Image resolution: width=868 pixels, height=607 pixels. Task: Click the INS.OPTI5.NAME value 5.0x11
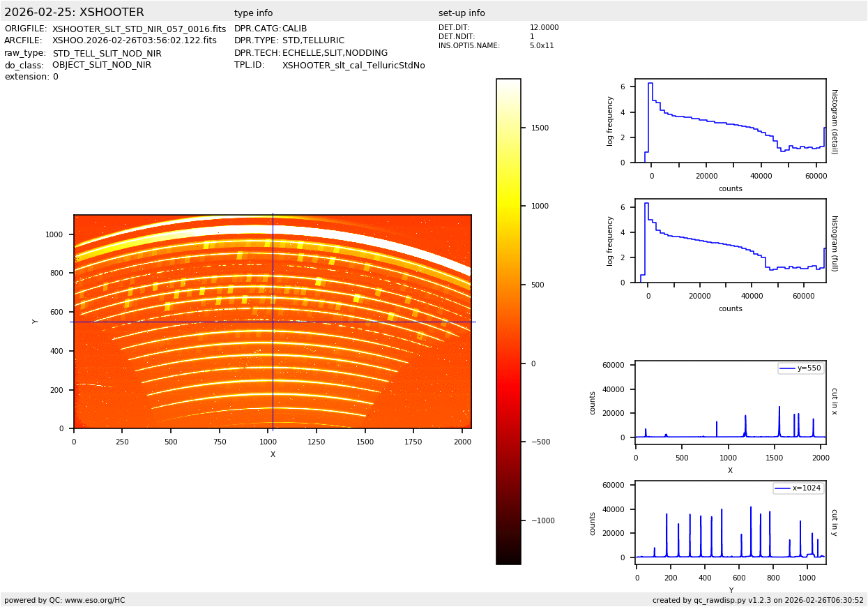point(542,46)
